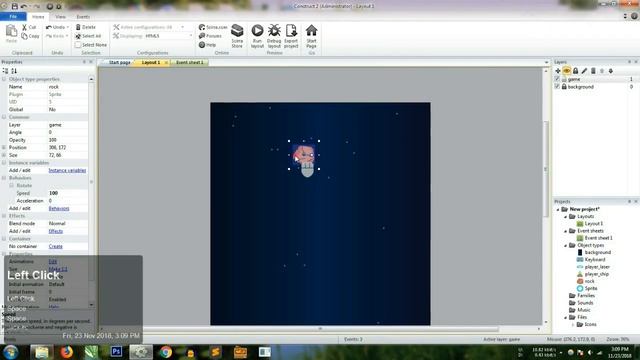640x360 pixels.
Task: Open the Undo dropdown arrow
Action: [67, 27]
